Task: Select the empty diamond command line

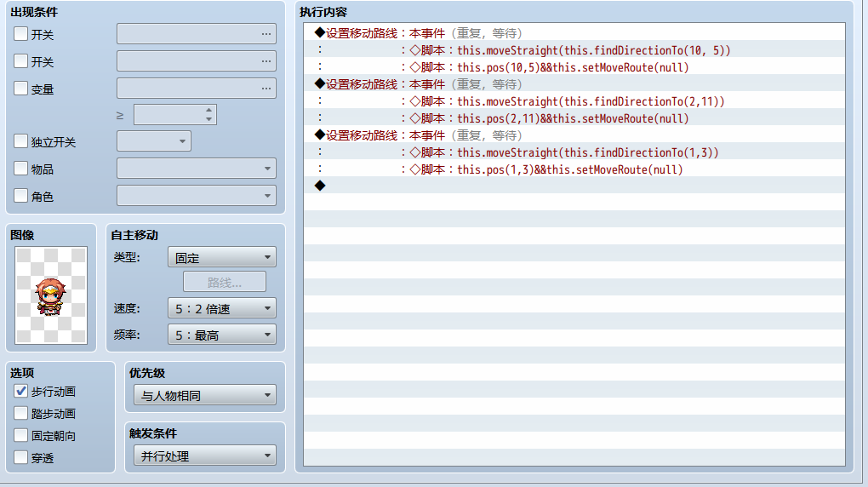Action: tap(574, 186)
